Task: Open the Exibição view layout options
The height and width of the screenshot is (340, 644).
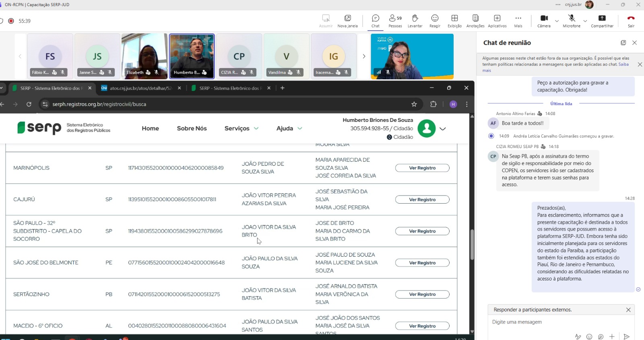Action: tap(454, 21)
